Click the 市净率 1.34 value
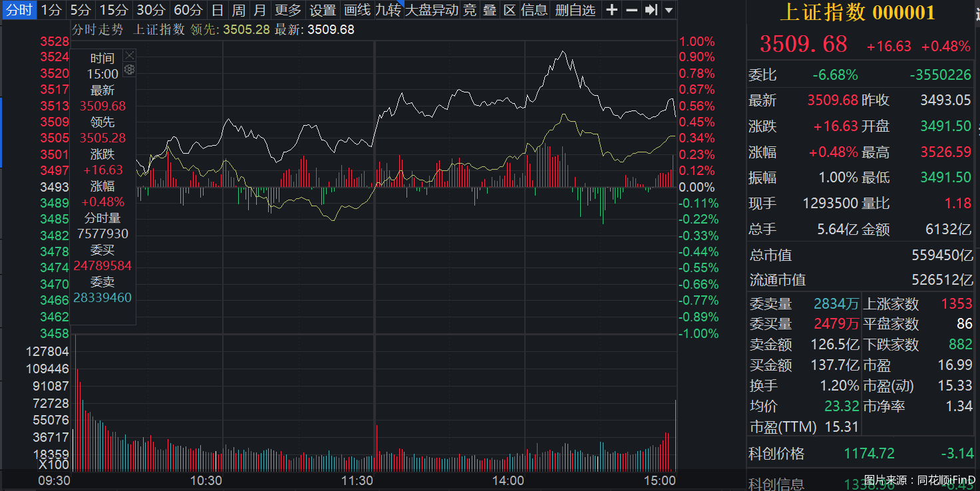 click(x=959, y=406)
